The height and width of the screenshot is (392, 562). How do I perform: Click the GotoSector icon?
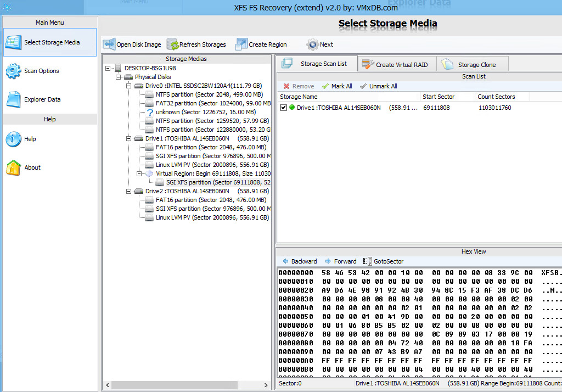(x=367, y=261)
